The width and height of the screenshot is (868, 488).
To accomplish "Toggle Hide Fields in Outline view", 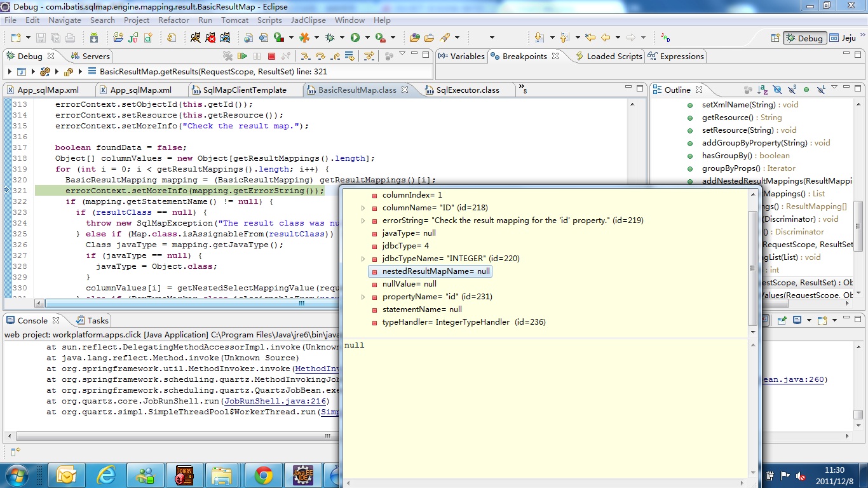I will tap(778, 90).
